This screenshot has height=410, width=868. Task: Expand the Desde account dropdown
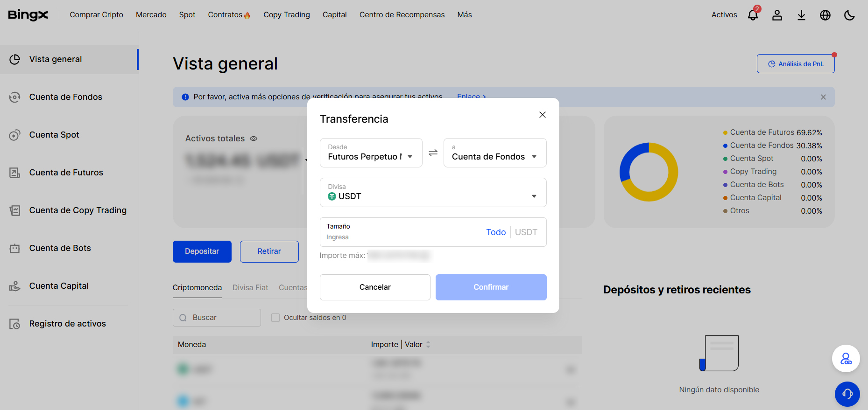click(371, 153)
